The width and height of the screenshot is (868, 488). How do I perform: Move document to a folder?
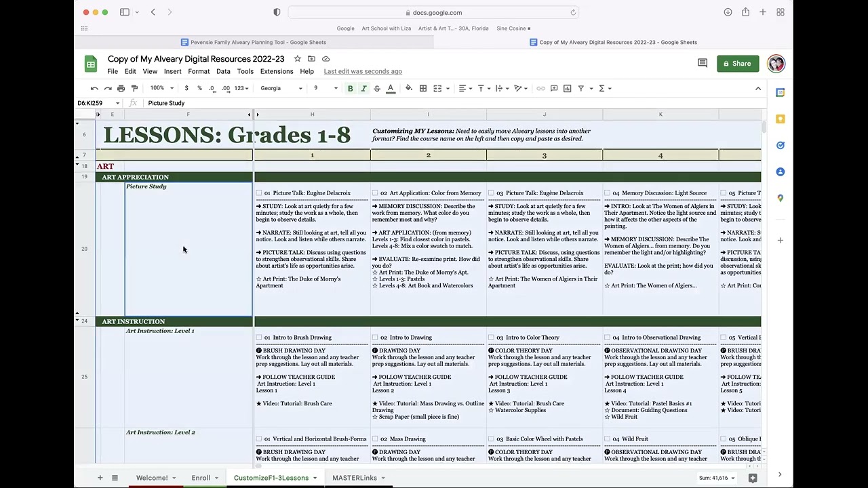click(x=311, y=59)
